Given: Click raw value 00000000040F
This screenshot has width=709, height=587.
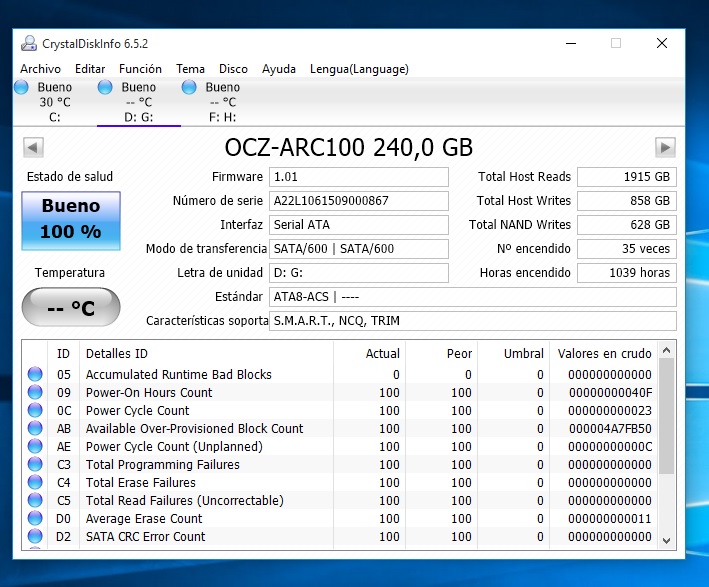Looking at the screenshot, I should (x=610, y=392).
